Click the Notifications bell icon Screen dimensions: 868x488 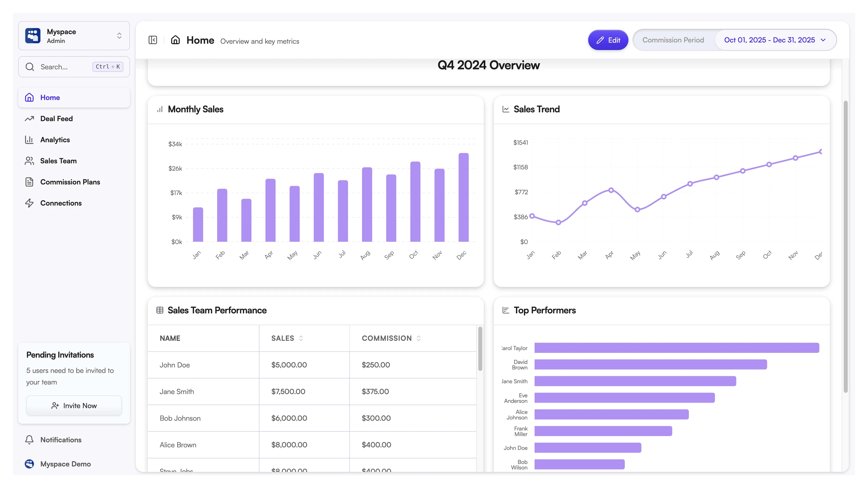29,440
